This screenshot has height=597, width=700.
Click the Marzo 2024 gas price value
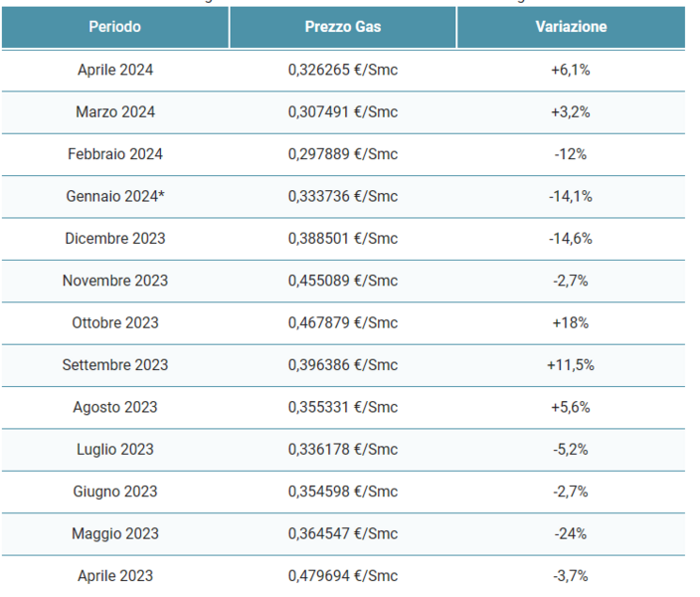tap(343, 112)
